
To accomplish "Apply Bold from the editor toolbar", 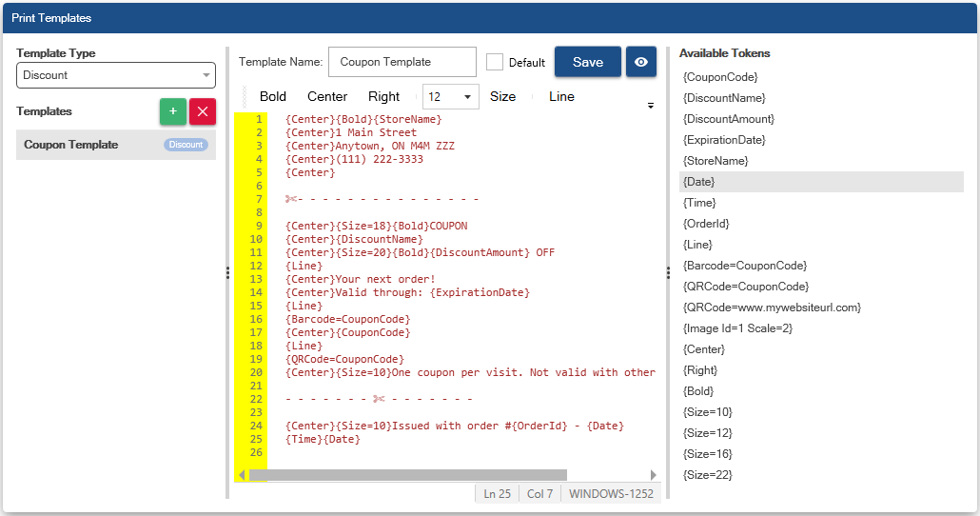I will click(x=273, y=97).
